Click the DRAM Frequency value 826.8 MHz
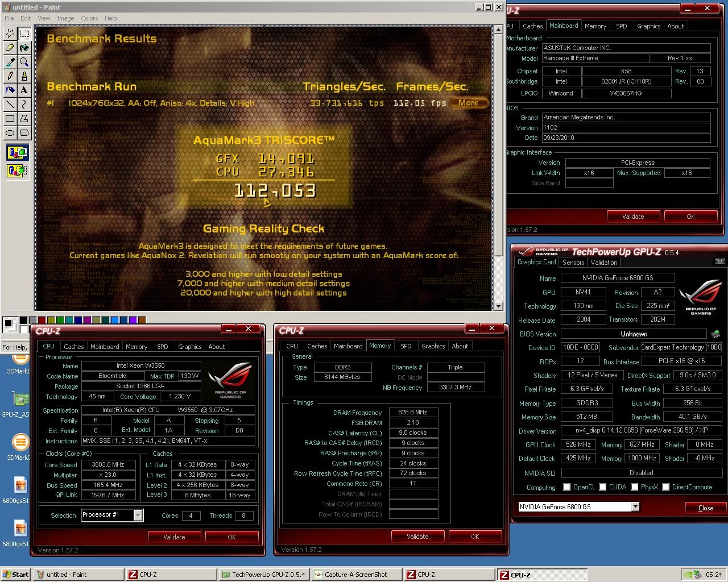Viewport: 728px width, 582px height. [x=413, y=413]
